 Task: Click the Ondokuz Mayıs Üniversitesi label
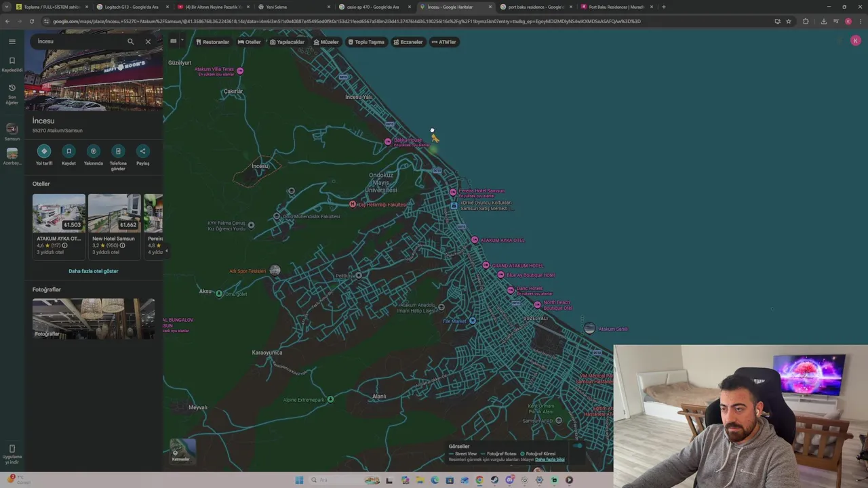[x=381, y=182]
